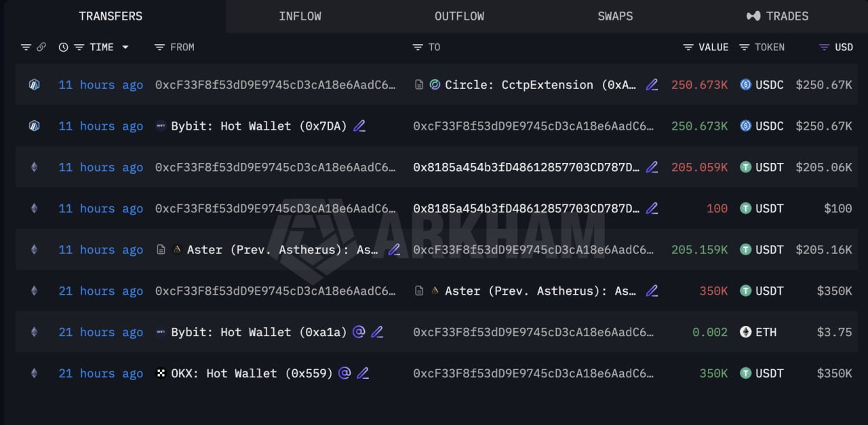Click the Aster logo in 205.159K row sender
The width and height of the screenshot is (868, 425).
point(177,249)
